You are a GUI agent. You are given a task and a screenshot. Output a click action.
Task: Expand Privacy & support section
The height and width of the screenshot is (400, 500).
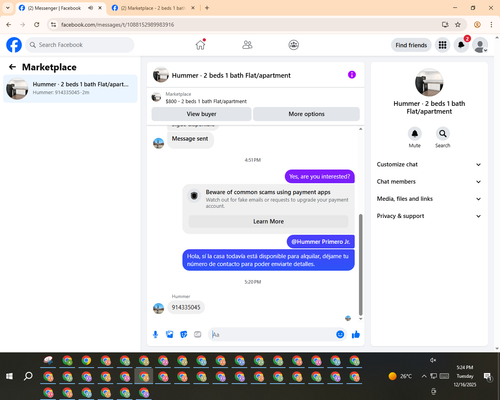(429, 216)
